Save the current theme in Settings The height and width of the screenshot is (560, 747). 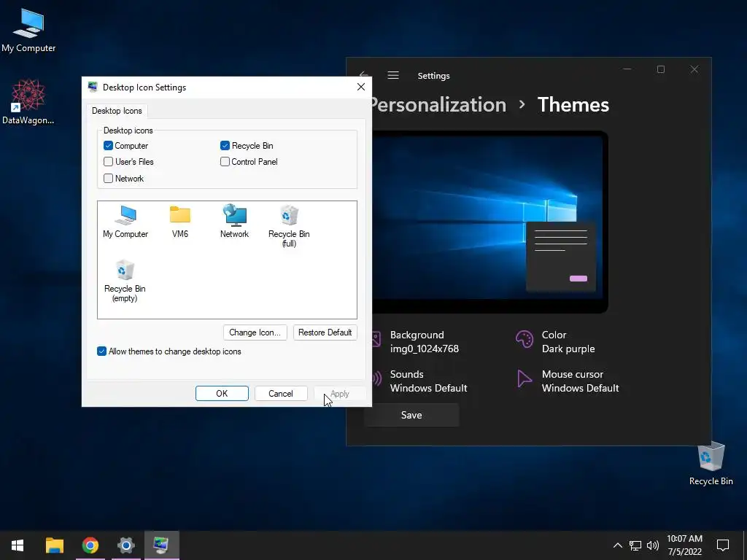411,415
